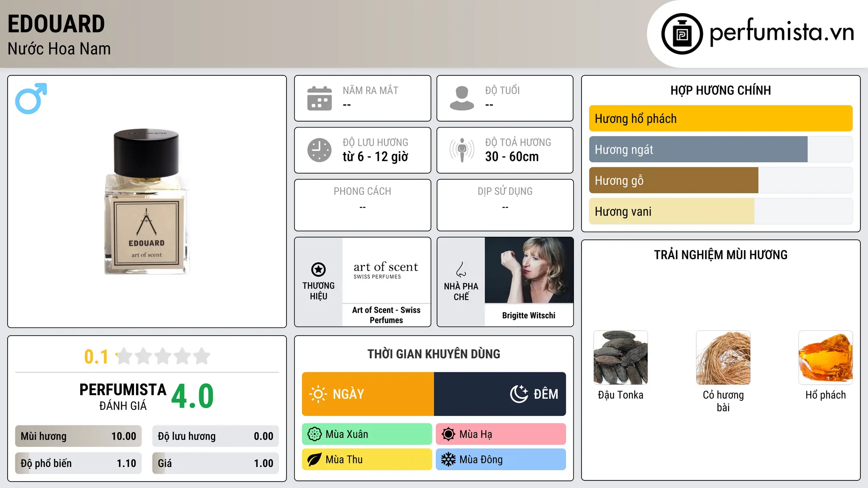The width and height of the screenshot is (868, 488).
Task: Click the Thời gian khuyên dùng heading
Action: (434, 354)
